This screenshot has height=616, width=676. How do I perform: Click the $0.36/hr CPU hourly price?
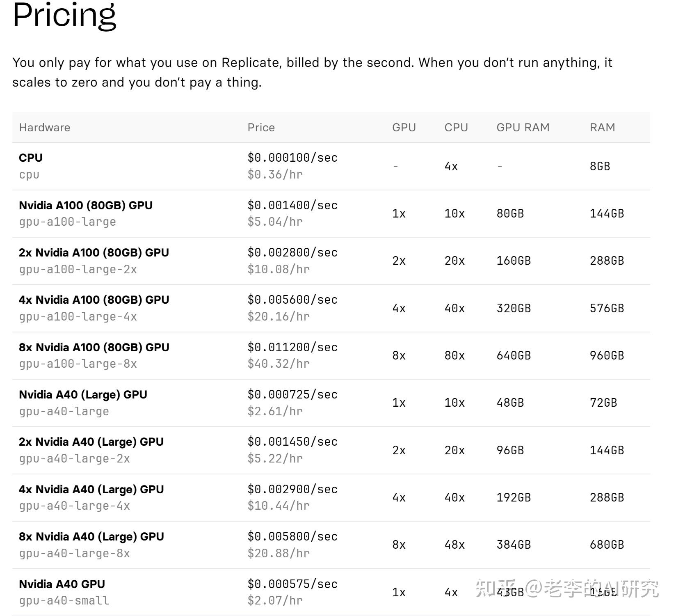pos(275,174)
